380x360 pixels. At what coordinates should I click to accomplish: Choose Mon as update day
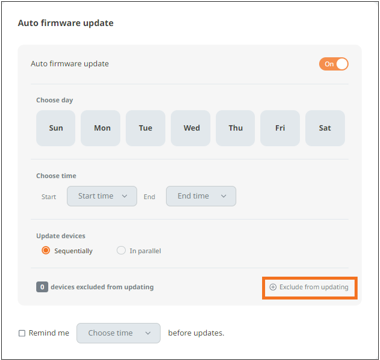click(100, 128)
